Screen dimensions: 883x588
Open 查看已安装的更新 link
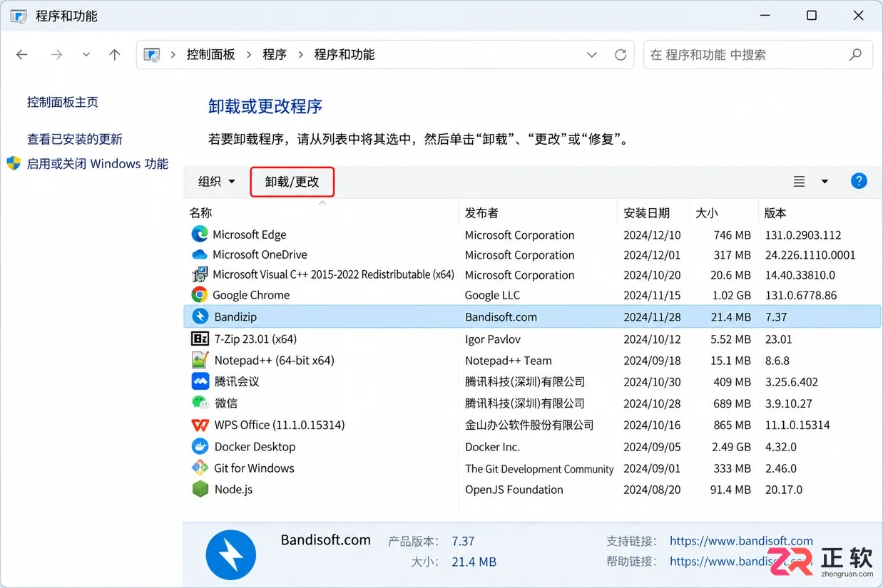pos(75,139)
